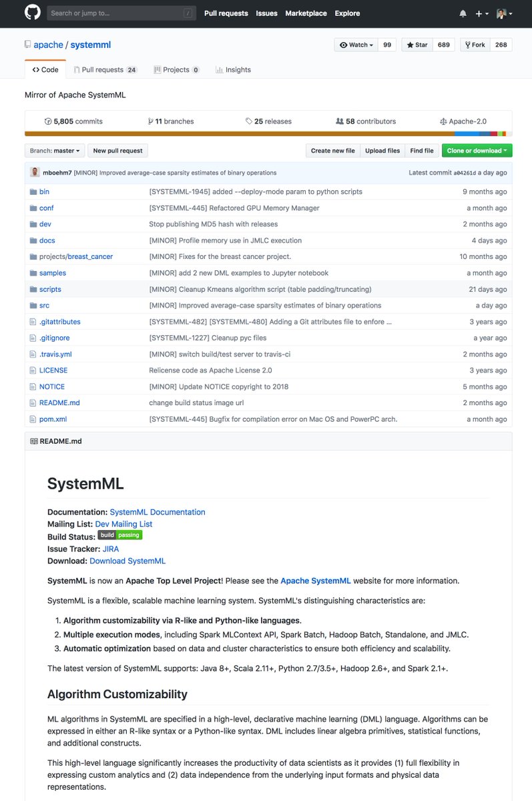Open the Apache-2.0 license link
This screenshot has height=801, width=532.
click(x=463, y=121)
